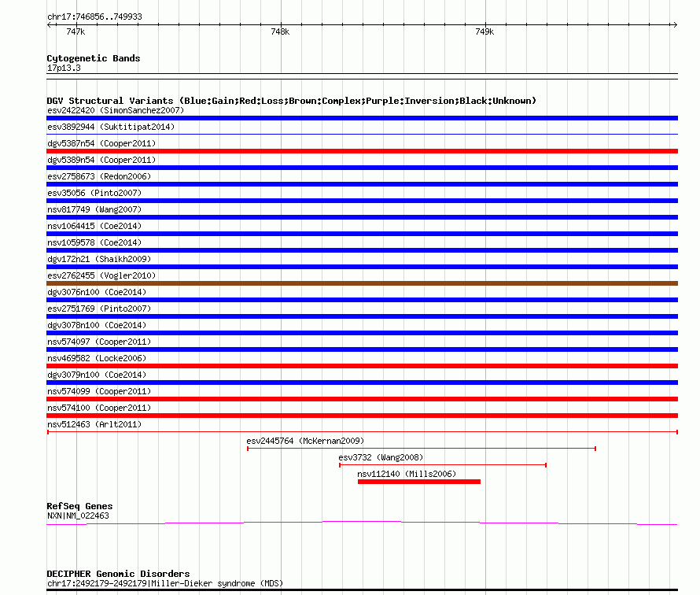This screenshot has width=700, height=595.
Task: Select the esv2445764 (McKernan2009) variant span
Action: (421, 449)
